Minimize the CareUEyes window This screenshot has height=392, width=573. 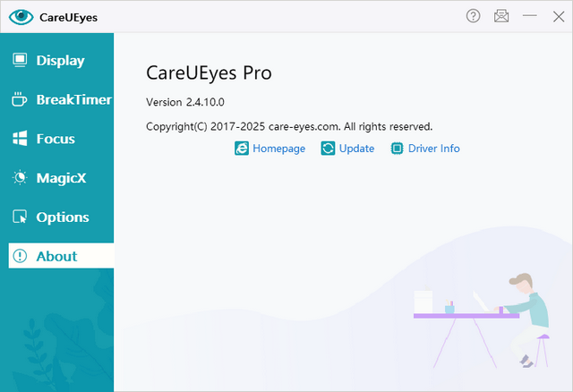(529, 16)
